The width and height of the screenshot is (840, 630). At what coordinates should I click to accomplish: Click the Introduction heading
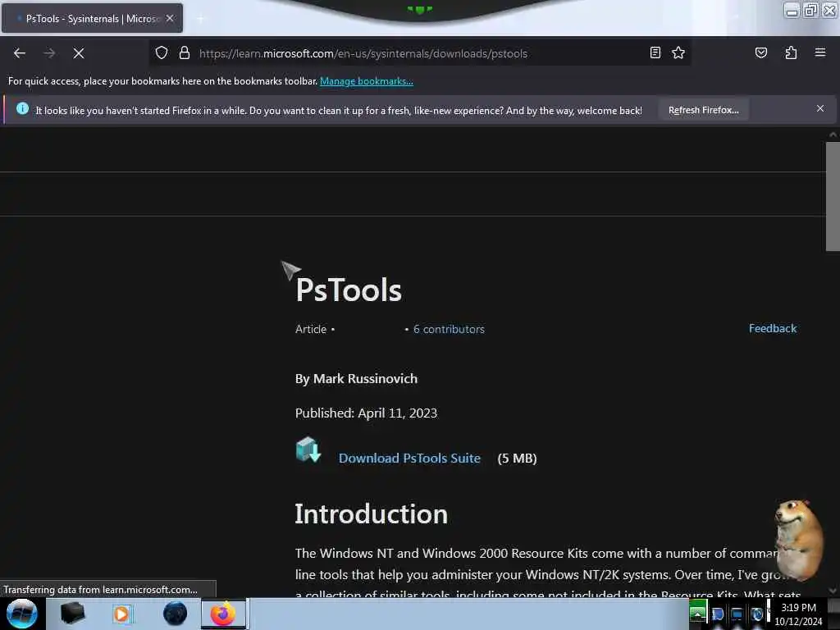(372, 514)
